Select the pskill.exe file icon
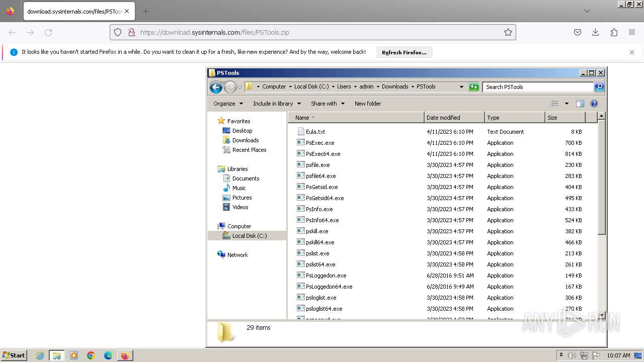Screen dimensions: 644x362 point(301,231)
